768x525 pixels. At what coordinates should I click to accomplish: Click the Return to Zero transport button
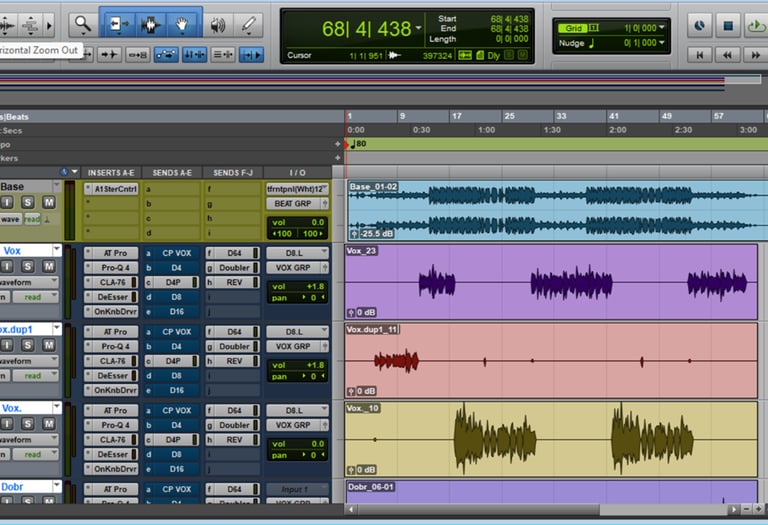coord(699,55)
